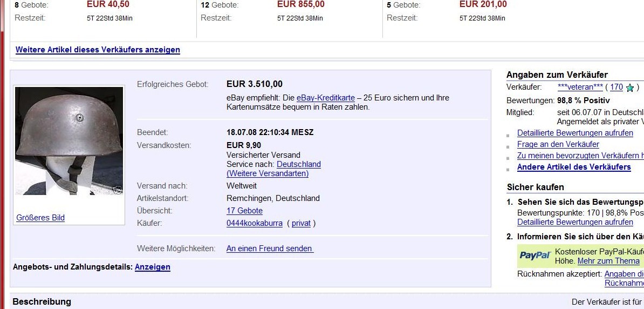Click the feedback star icon beside 170
This screenshot has width=644, height=309.
coord(629,88)
